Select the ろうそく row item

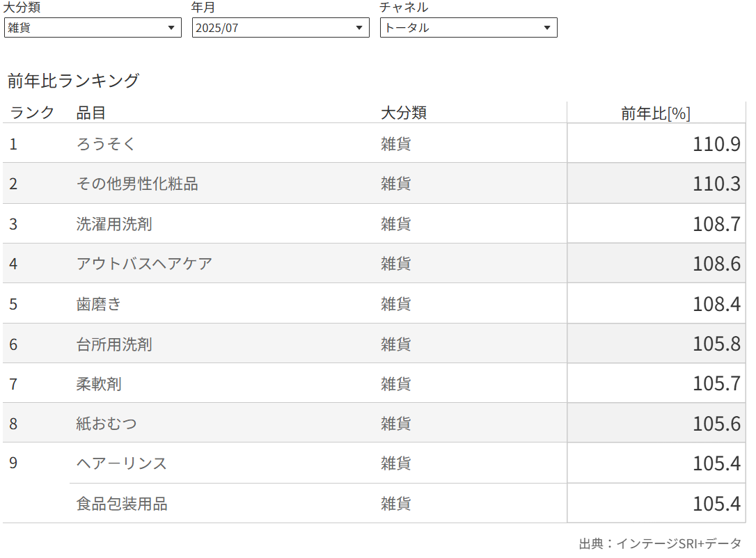coord(106,144)
